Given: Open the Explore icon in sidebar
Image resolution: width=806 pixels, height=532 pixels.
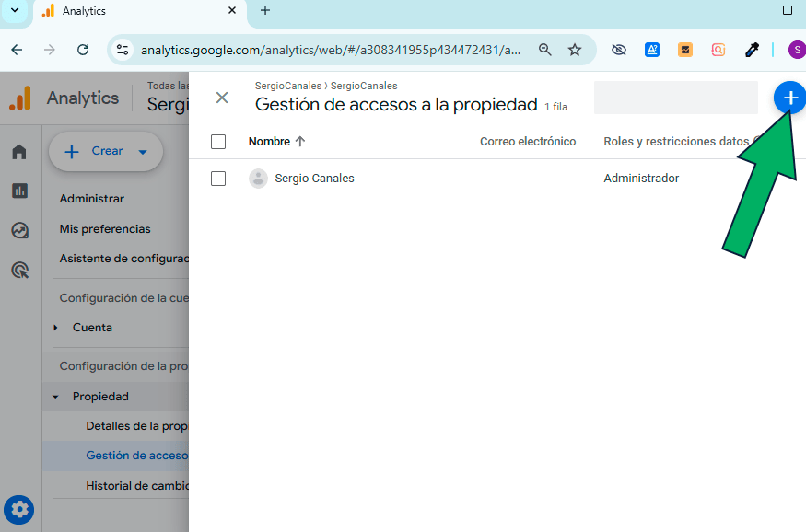Looking at the screenshot, I should (x=19, y=230).
